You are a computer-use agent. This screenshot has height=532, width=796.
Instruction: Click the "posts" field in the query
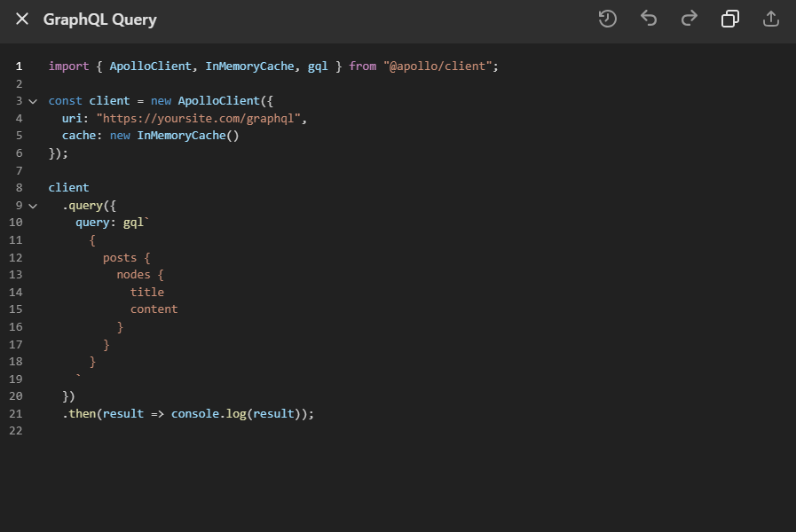(x=120, y=257)
